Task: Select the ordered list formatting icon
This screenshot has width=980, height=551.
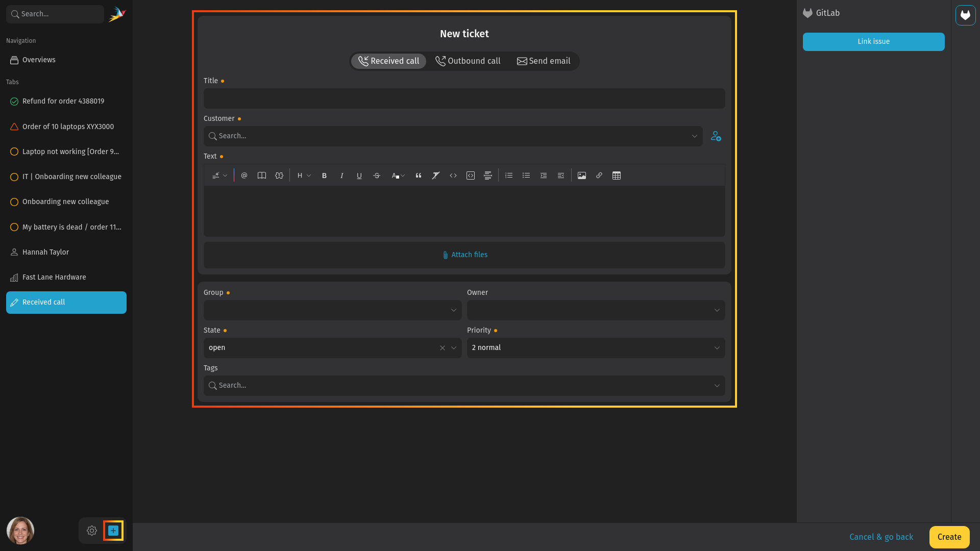Action: click(x=508, y=176)
